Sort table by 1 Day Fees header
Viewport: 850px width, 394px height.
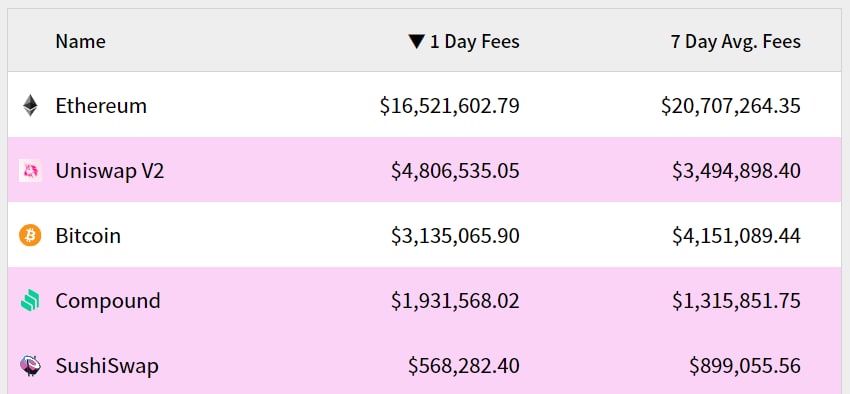tap(474, 42)
